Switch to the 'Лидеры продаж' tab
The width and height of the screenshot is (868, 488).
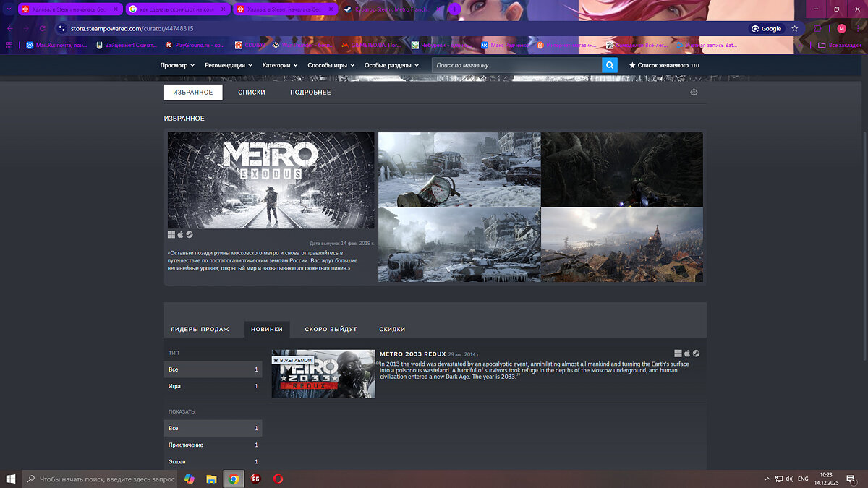pyautogui.click(x=200, y=329)
